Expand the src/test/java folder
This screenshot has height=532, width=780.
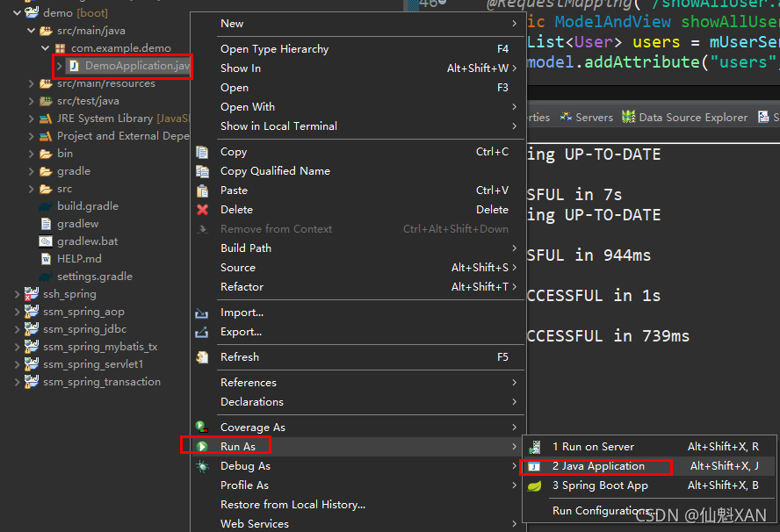click(32, 101)
